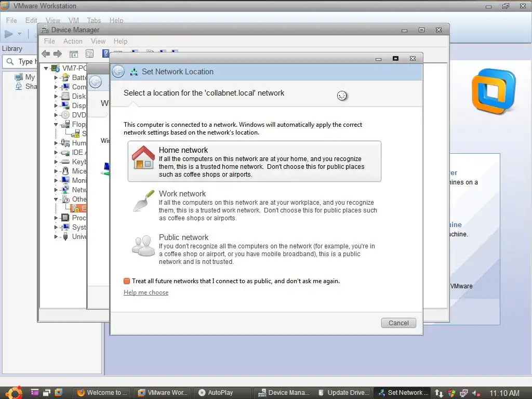Choose the Work network option
This screenshot has height=399, width=532.
tap(254, 205)
